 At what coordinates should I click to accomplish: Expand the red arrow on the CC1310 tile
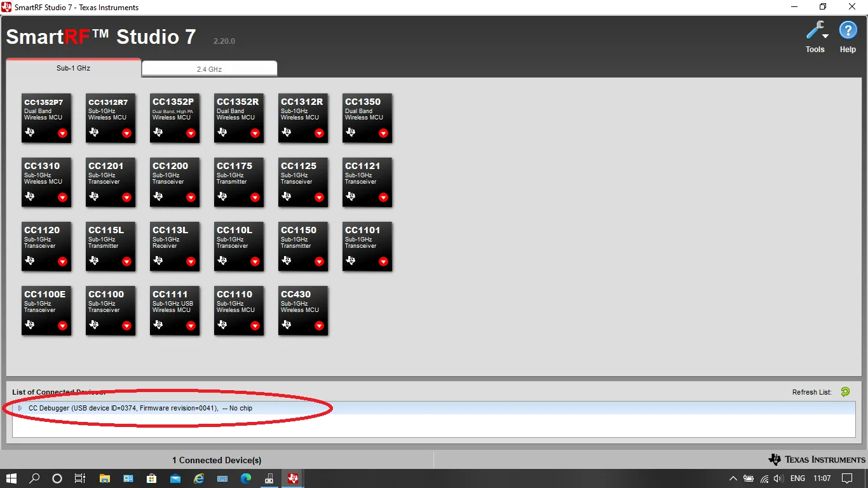[x=62, y=198]
